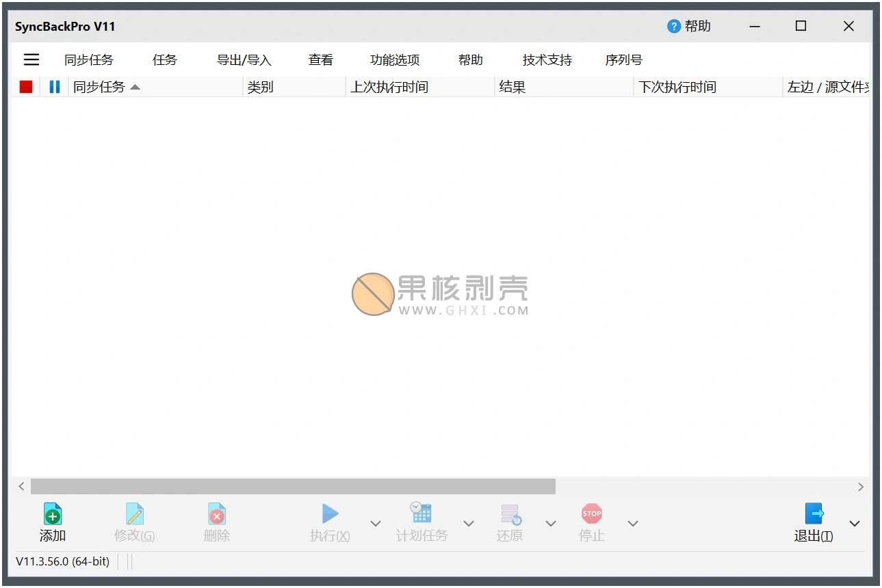Click the 序列号 menu item

tap(623, 59)
